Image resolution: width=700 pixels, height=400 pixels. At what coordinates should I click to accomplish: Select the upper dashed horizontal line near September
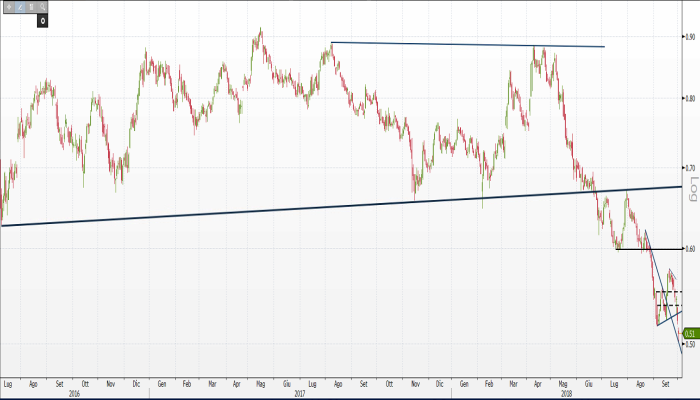pyautogui.click(x=668, y=292)
